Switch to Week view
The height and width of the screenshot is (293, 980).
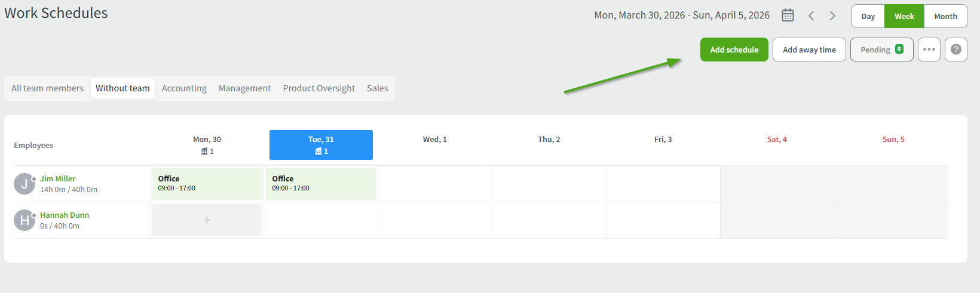904,17
